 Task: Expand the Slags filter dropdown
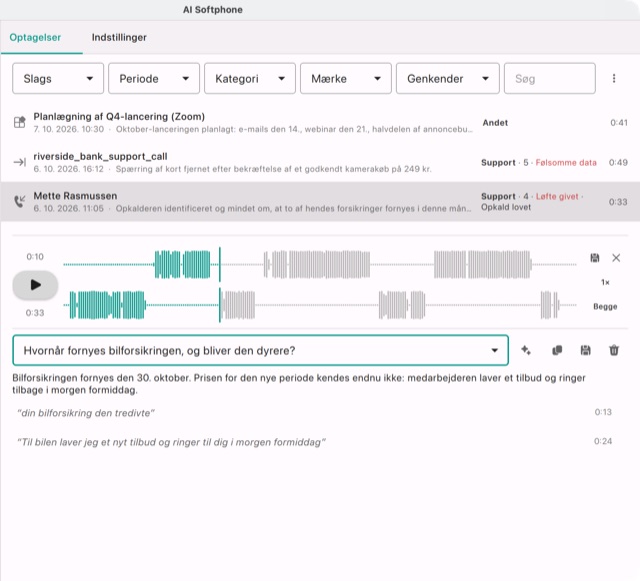58,78
